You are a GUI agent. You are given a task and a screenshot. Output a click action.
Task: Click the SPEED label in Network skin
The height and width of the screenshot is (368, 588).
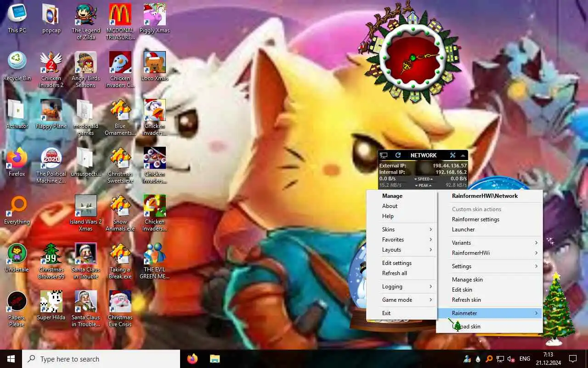424,179
